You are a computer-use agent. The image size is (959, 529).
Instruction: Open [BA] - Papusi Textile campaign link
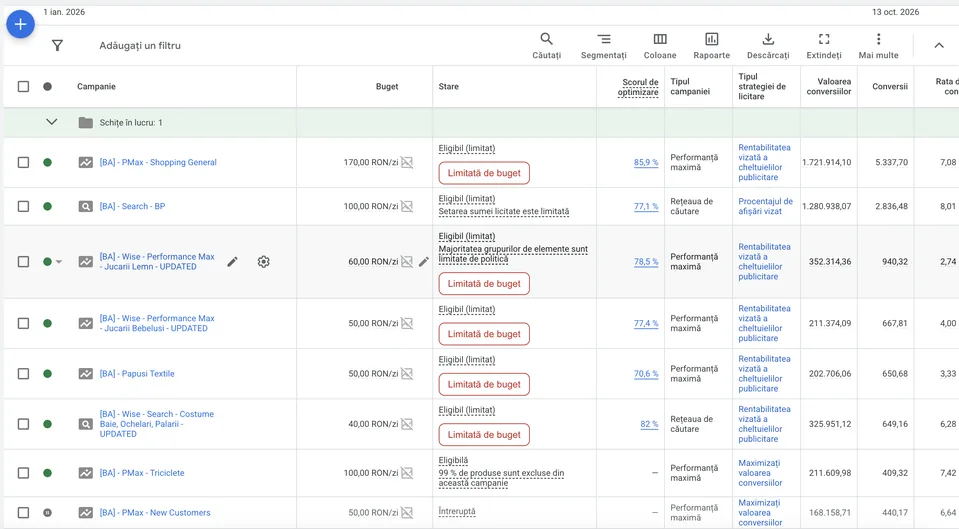[137, 374]
